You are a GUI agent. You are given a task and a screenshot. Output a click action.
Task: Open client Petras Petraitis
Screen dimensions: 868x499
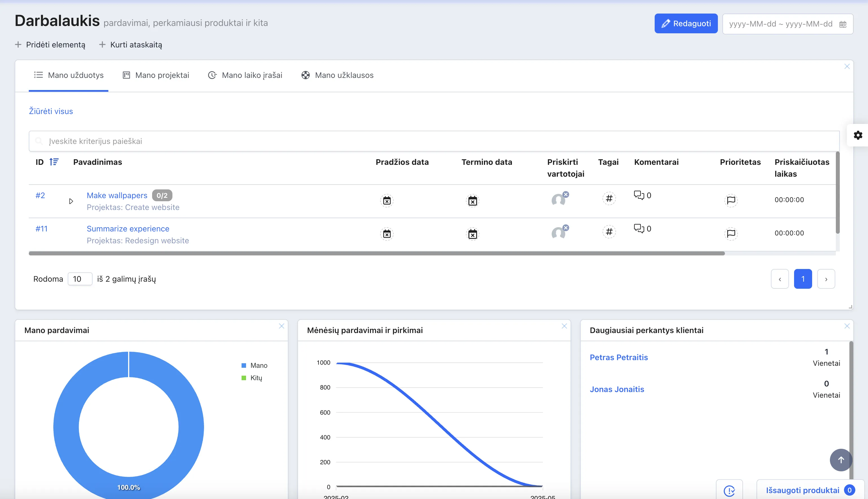[619, 357]
